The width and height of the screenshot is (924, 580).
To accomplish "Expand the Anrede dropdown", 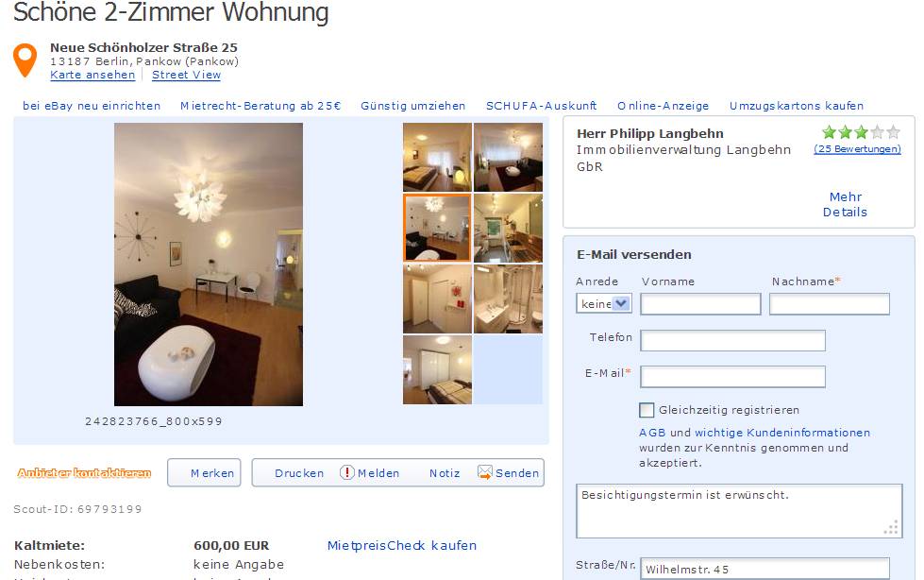I will (604, 303).
